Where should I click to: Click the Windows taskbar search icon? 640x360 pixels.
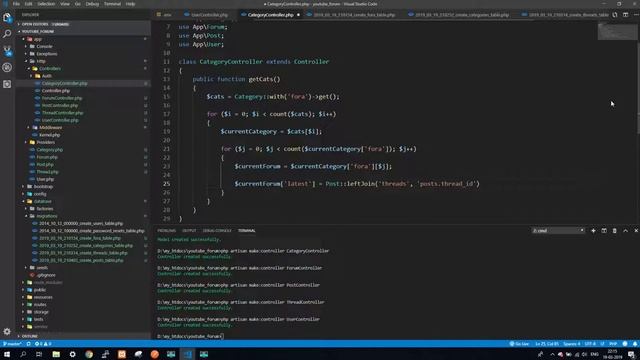click(x=23, y=354)
